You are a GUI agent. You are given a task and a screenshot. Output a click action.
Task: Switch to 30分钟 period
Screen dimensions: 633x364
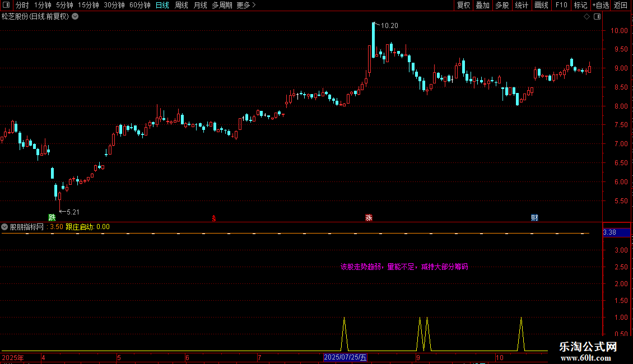click(114, 5)
